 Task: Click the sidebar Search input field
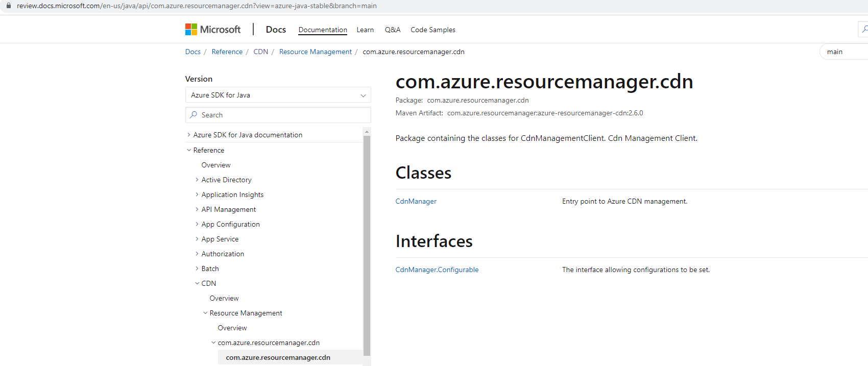point(278,115)
